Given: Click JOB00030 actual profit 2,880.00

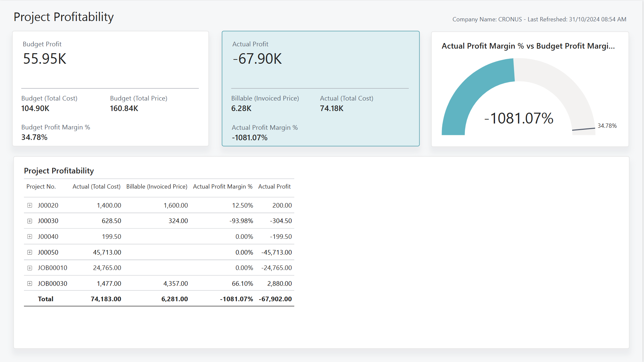Looking at the screenshot, I should point(280,283).
